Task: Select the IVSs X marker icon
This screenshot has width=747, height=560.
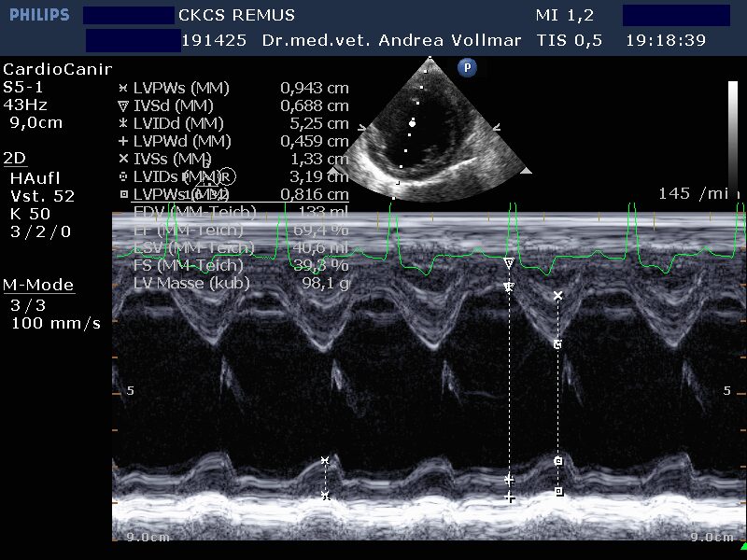Action: (121, 159)
